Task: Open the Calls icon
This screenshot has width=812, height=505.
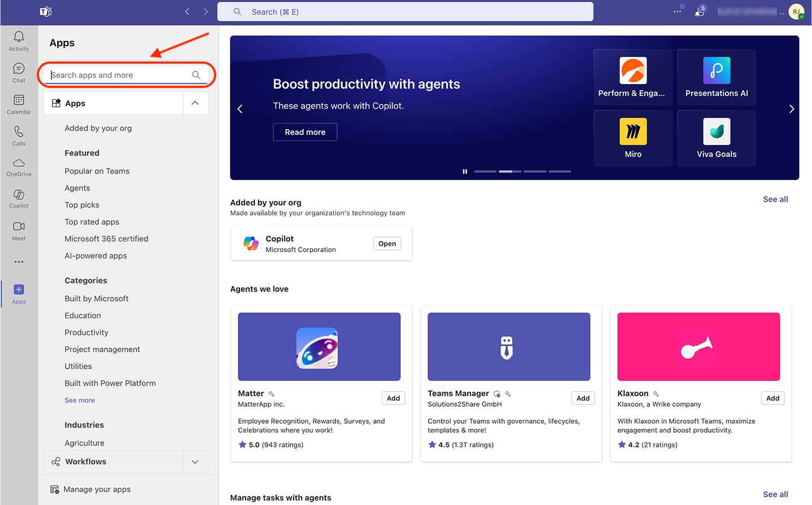Action: pos(19,135)
